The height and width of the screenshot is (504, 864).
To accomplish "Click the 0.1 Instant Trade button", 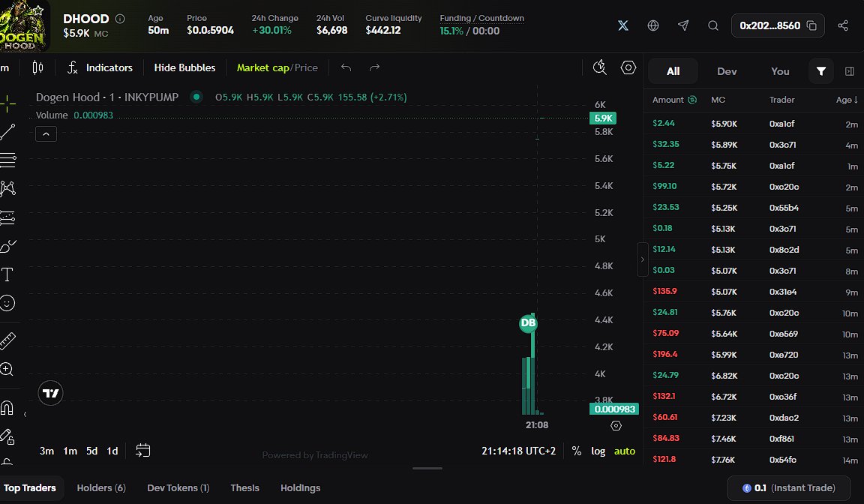I will [x=788, y=488].
